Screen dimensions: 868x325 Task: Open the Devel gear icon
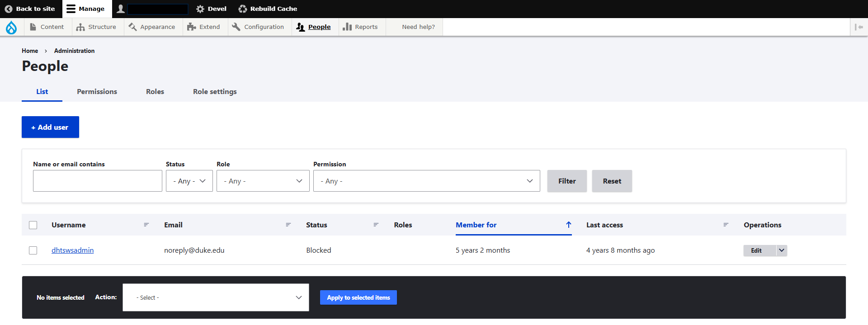click(x=200, y=9)
